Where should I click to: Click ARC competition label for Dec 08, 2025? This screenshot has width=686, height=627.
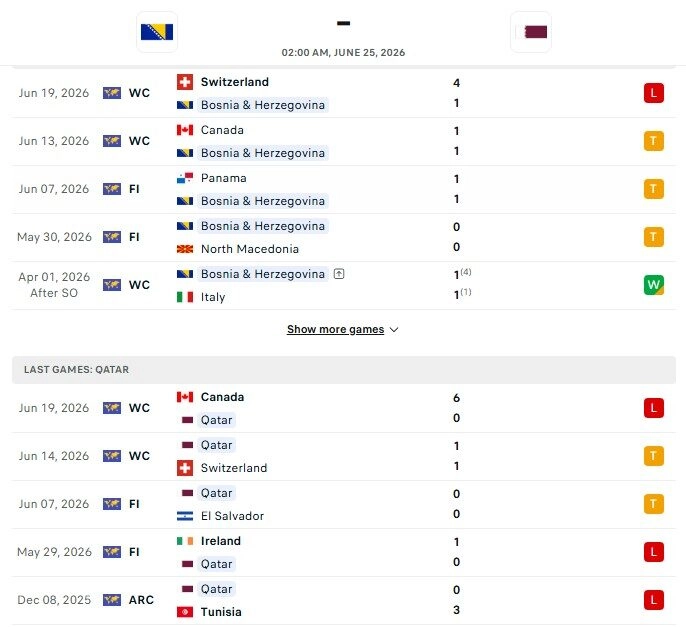coord(141,600)
